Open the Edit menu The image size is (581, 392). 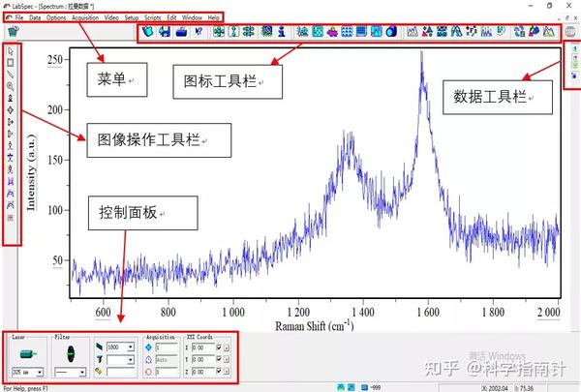pyautogui.click(x=171, y=17)
